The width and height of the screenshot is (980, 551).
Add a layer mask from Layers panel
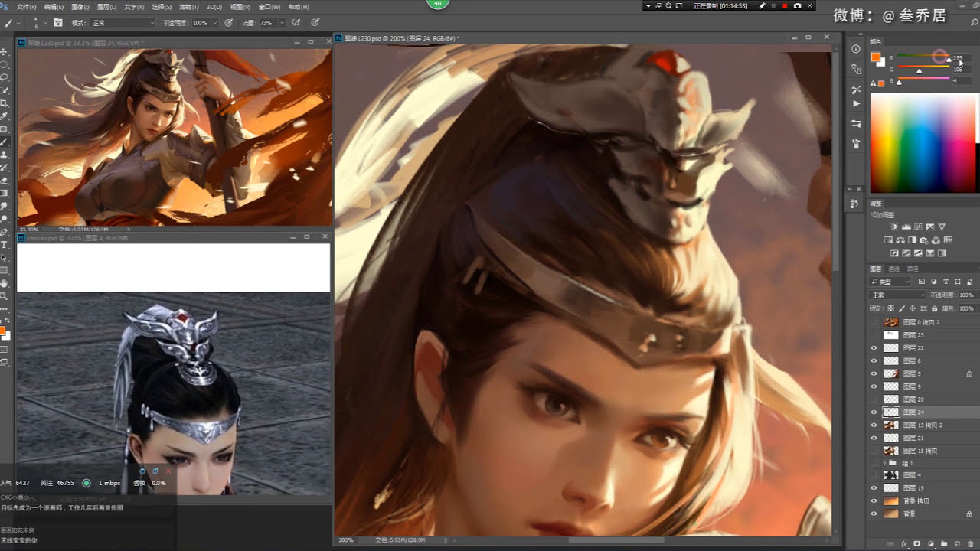[x=917, y=544]
